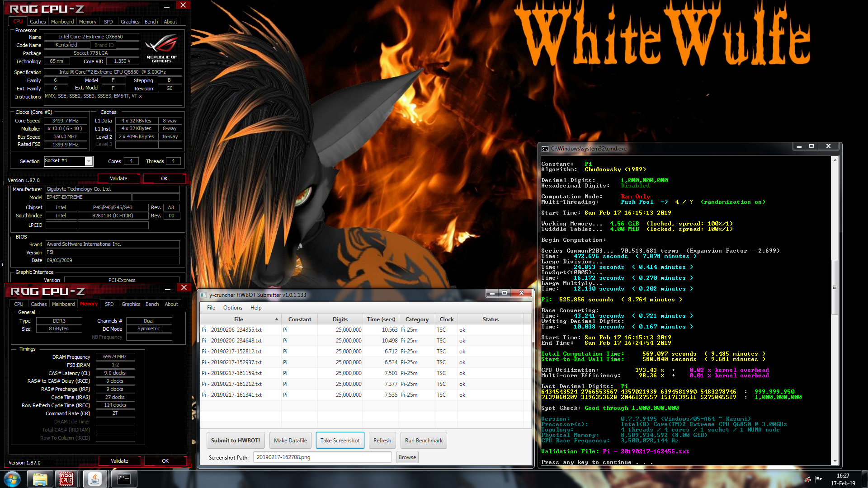
Task: Open the Options menu in y-cruncher Submitter
Action: click(x=233, y=308)
